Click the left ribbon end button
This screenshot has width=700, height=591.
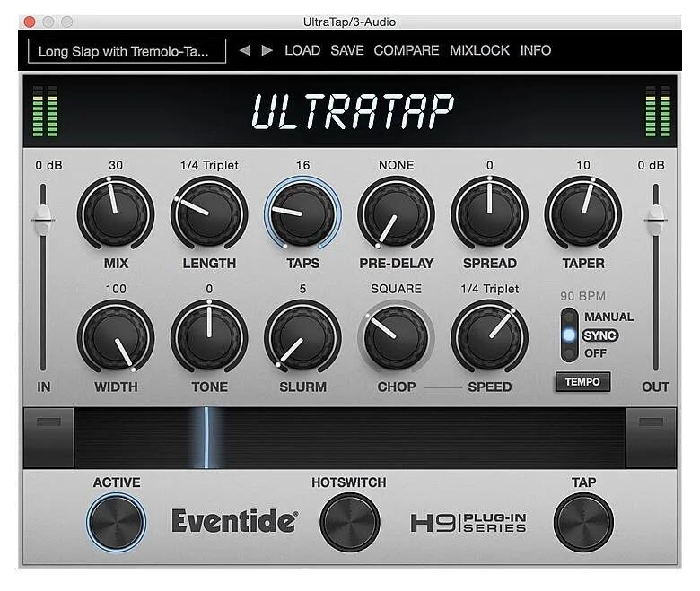click(48, 438)
